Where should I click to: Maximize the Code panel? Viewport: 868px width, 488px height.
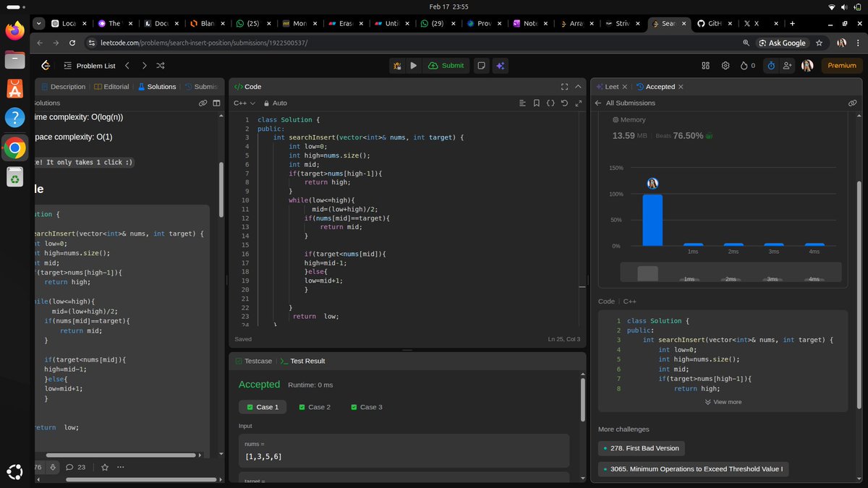click(x=564, y=87)
